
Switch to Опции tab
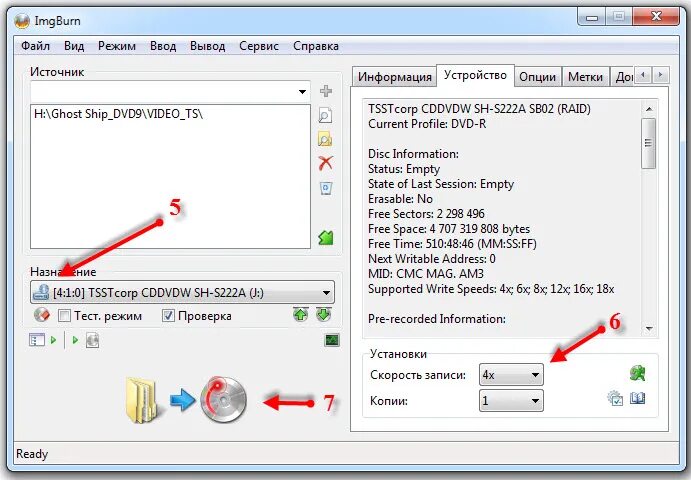(537, 77)
